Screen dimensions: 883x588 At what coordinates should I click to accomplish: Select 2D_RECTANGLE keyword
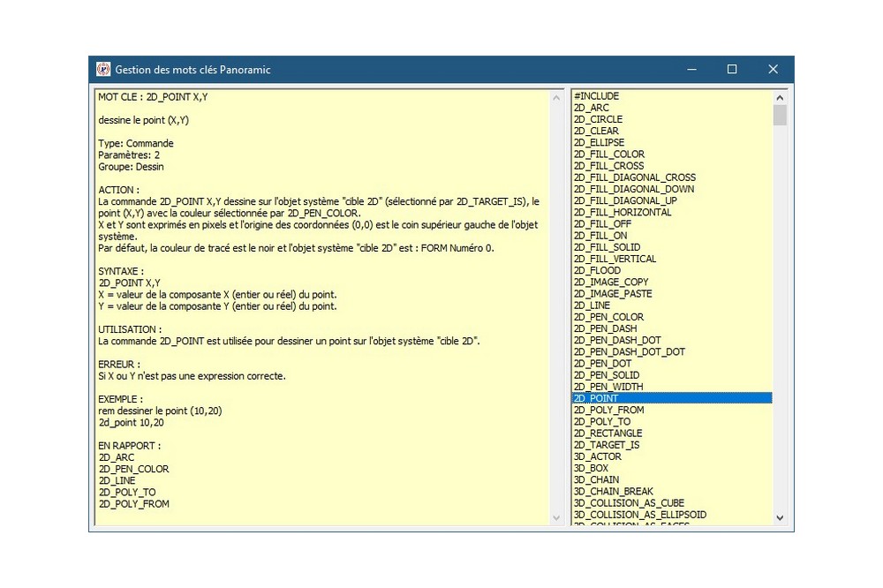(672, 433)
